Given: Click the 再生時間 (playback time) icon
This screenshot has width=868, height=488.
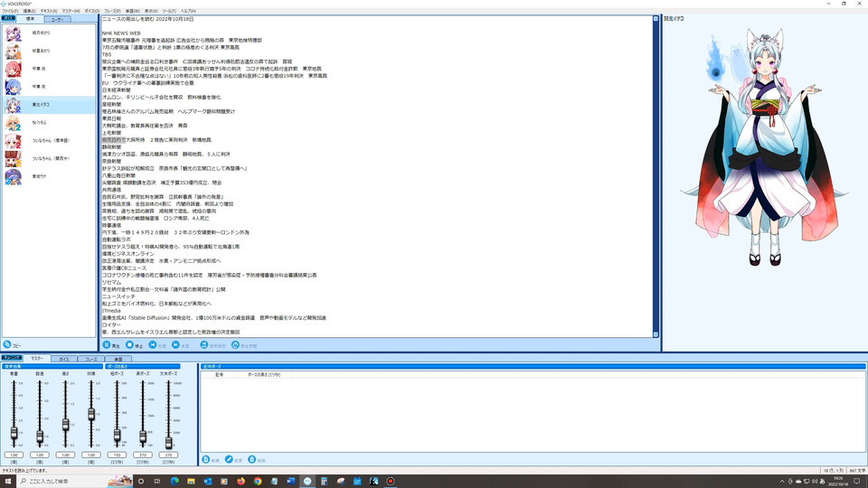Looking at the screenshot, I should (235, 344).
